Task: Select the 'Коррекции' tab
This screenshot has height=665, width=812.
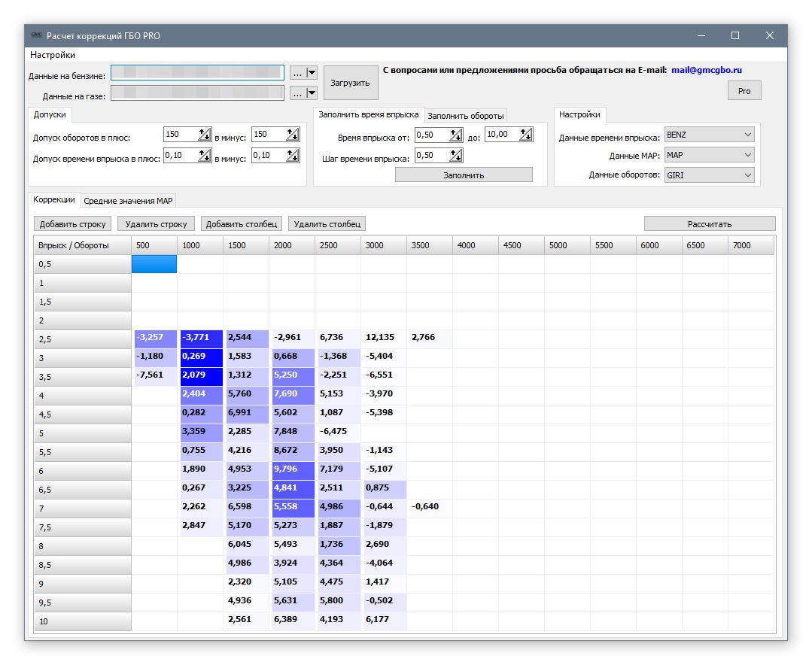Action: pos(54,199)
